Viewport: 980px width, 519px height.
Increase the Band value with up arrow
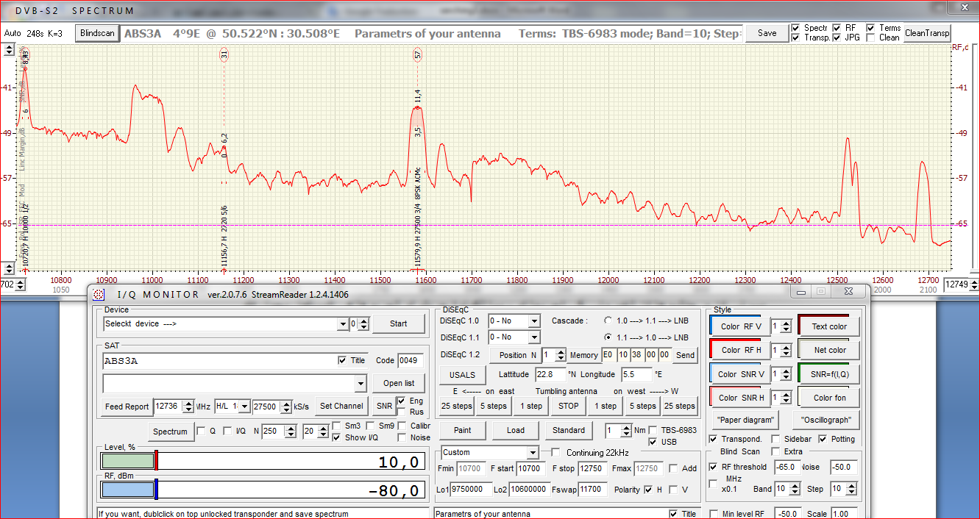click(796, 485)
